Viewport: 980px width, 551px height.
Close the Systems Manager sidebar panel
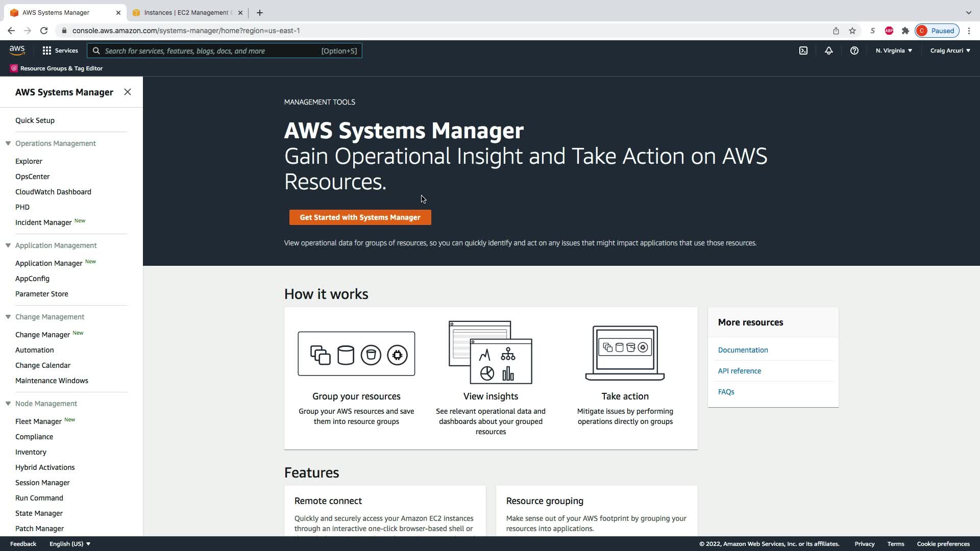tap(128, 92)
